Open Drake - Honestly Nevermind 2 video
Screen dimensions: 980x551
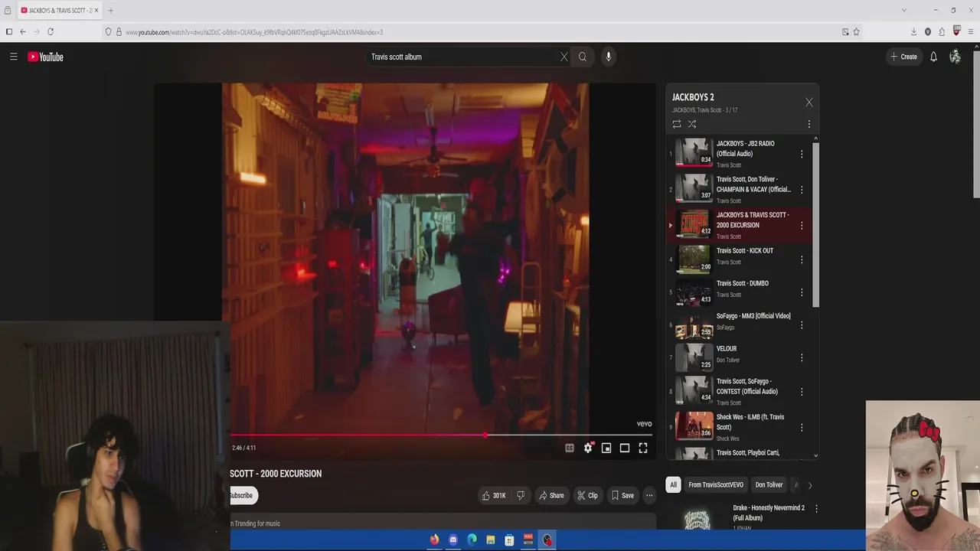[769, 513]
